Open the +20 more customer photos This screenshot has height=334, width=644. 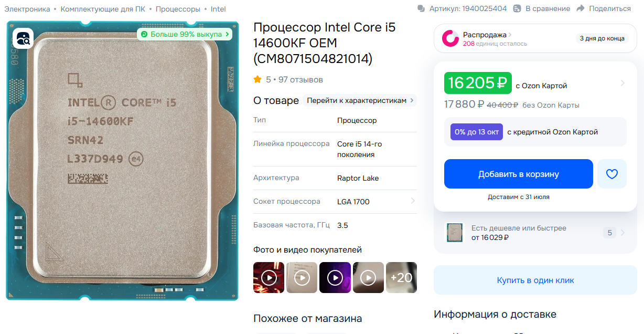coord(402,277)
